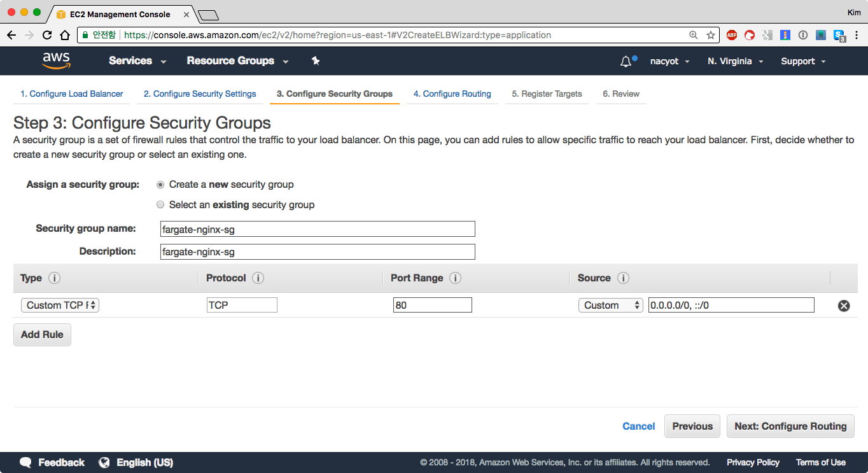
Task: Bookmark this page with star icon
Action: point(710,35)
